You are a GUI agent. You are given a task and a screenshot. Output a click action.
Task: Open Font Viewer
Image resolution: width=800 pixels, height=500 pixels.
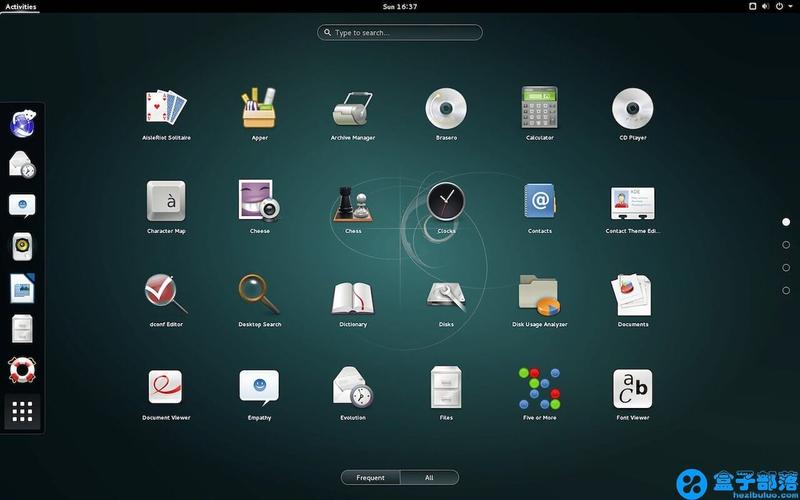click(633, 394)
